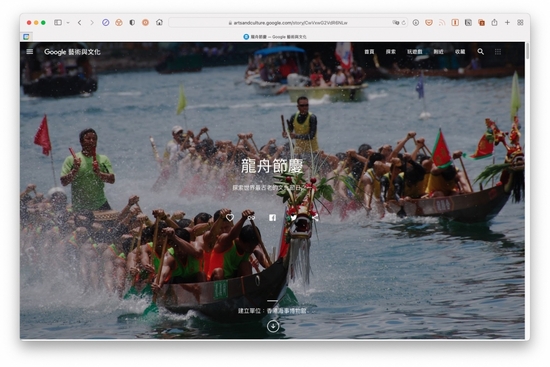Image resolution: width=550 pixels, height=367 pixels.
Task: Favorite the story with the heart icon
Action: pyautogui.click(x=230, y=218)
